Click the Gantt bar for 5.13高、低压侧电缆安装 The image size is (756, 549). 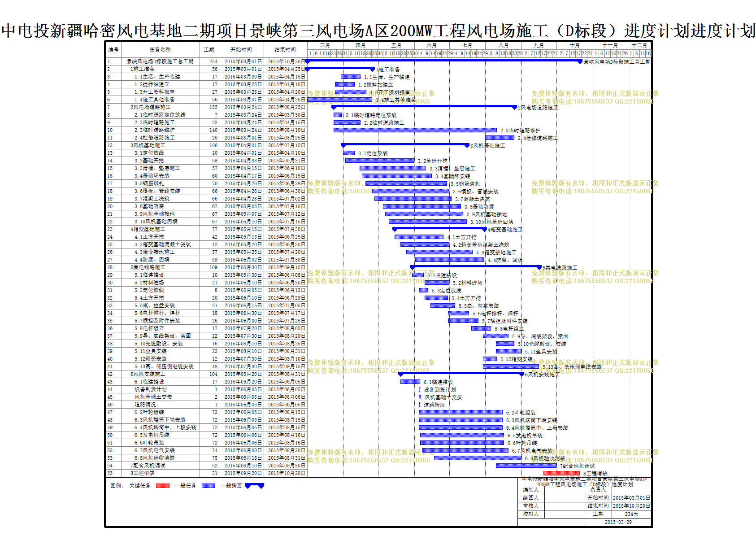click(x=511, y=366)
